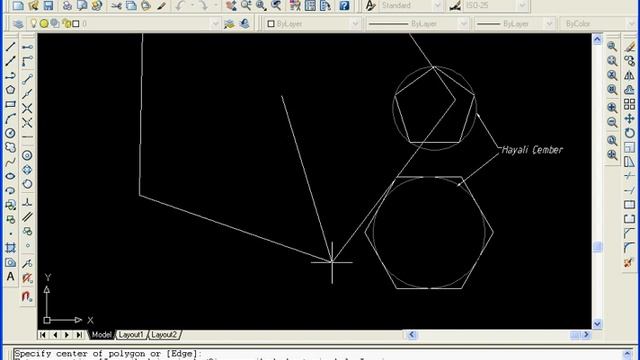Activate Snap to Quadrant object snap
Image resolution: width=640 pixels, height=360 pixels.
tap(27, 169)
